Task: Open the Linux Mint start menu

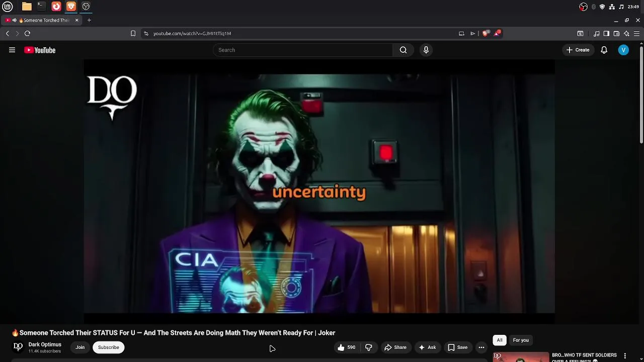Action: (x=8, y=7)
